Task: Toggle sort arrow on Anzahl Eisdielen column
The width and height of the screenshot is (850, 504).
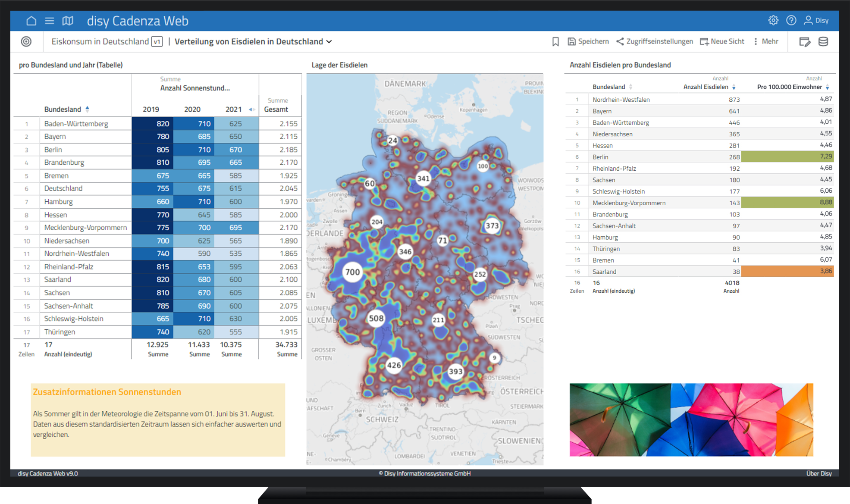Action: point(734,87)
